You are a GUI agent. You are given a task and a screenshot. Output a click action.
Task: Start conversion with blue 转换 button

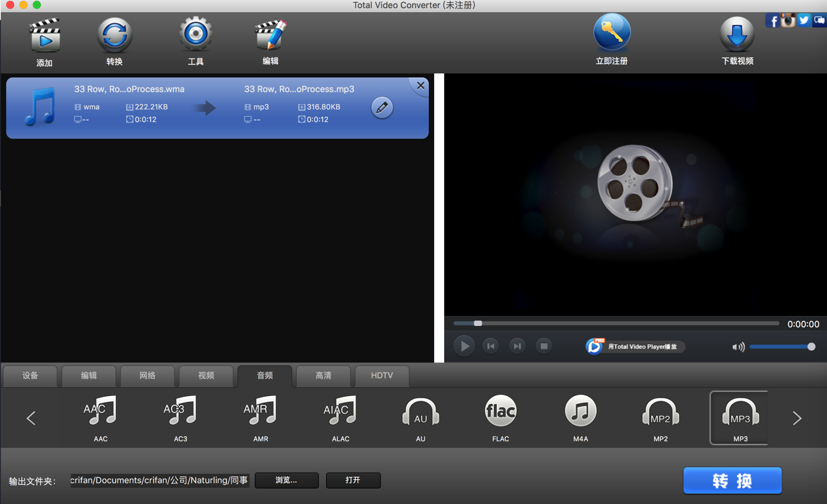[x=732, y=481]
